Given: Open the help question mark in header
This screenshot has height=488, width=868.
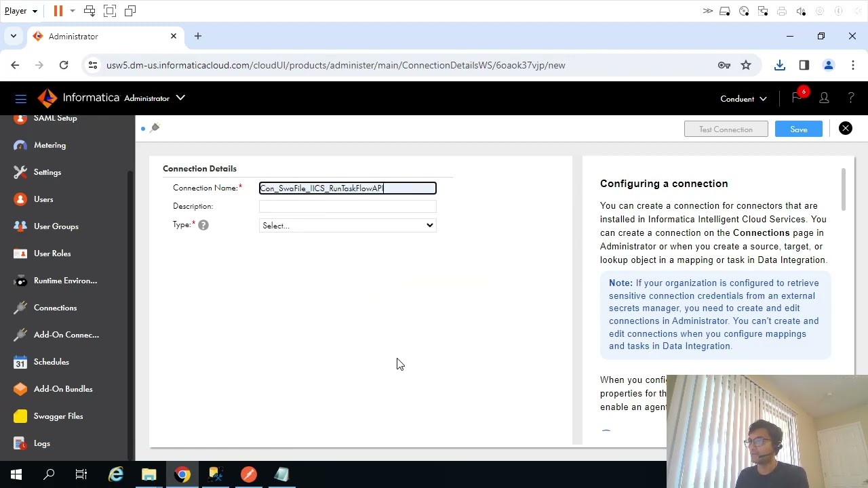Looking at the screenshot, I should 851,98.
